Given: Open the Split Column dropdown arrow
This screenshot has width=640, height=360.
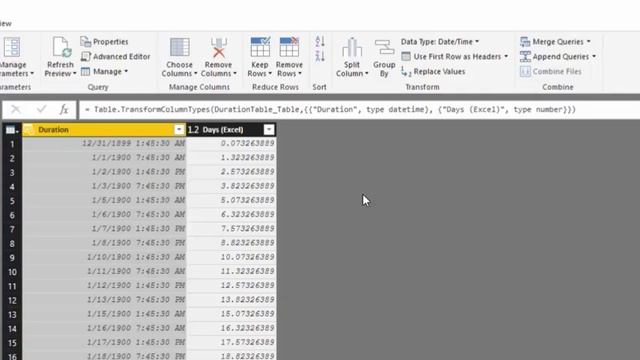Looking at the screenshot, I should click(367, 73).
